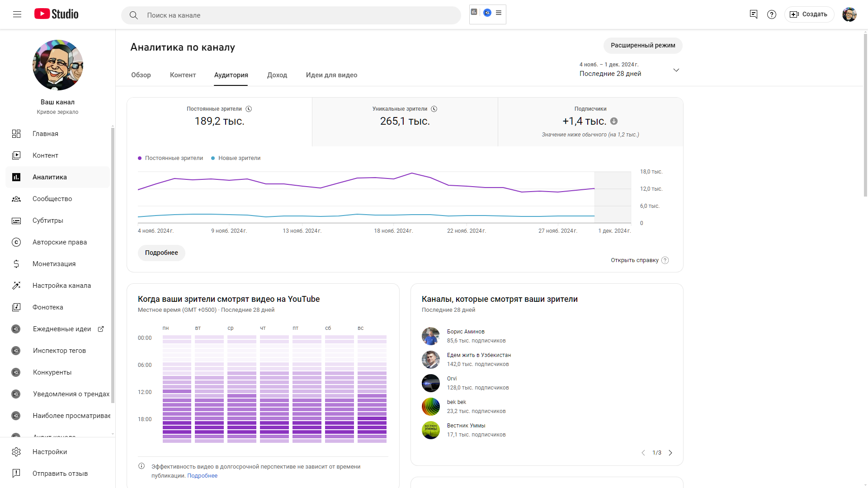Image resolution: width=868 pixels, height=488 pixels.
Task: Open Инспектор тегов in the sidebar
Action: (58, 351)
